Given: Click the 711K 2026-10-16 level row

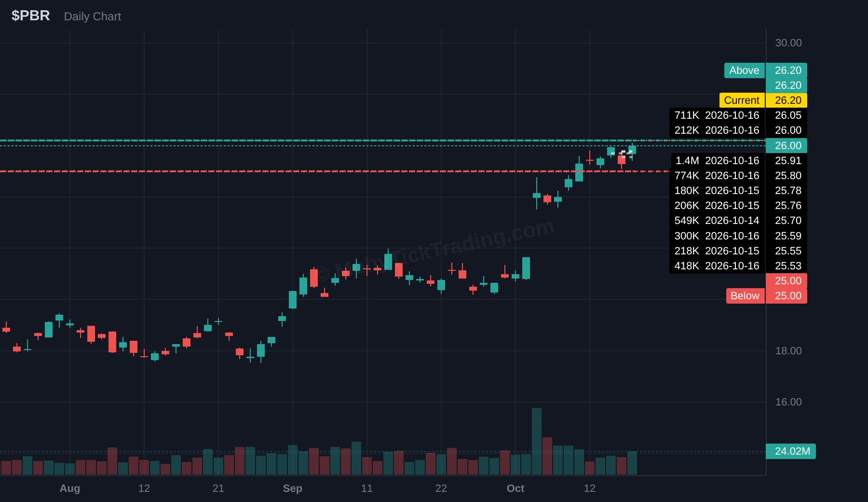Looking at the screenshot, I should [x=738, y=115].
